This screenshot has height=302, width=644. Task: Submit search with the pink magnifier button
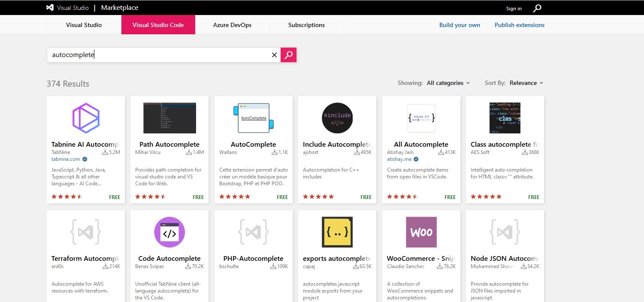point(289,55)
